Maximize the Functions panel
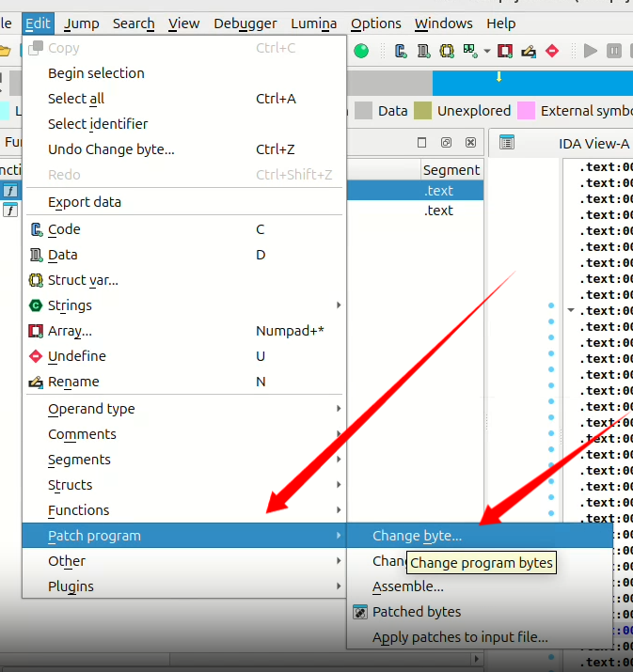The width and height of the screenshot is (633, 672). tap(421, 142)
